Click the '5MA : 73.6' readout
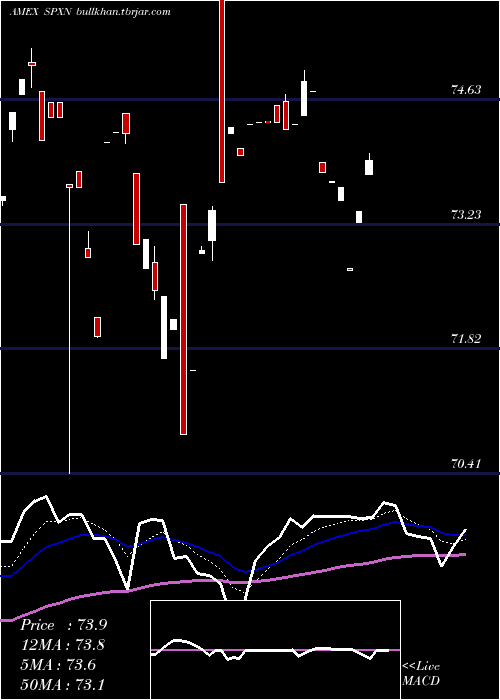This screenshot has height=700, width=500. 58,664
